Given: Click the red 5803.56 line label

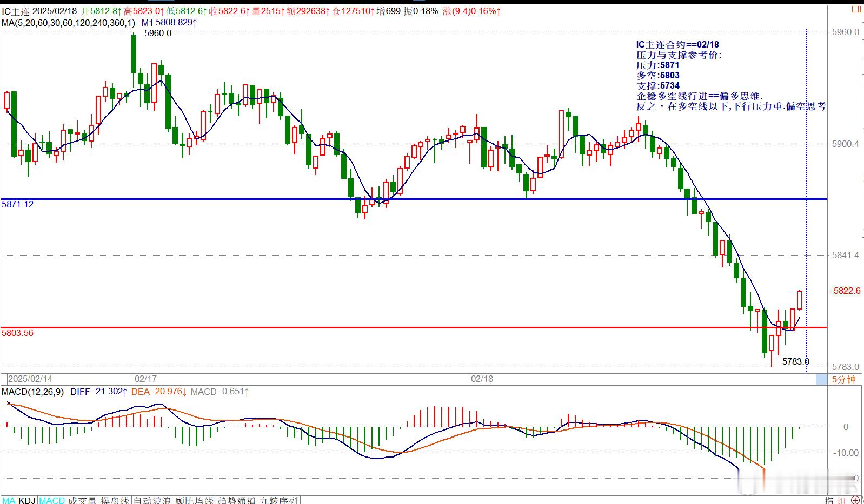Looking at the screenshot, I should coord(18,333).
